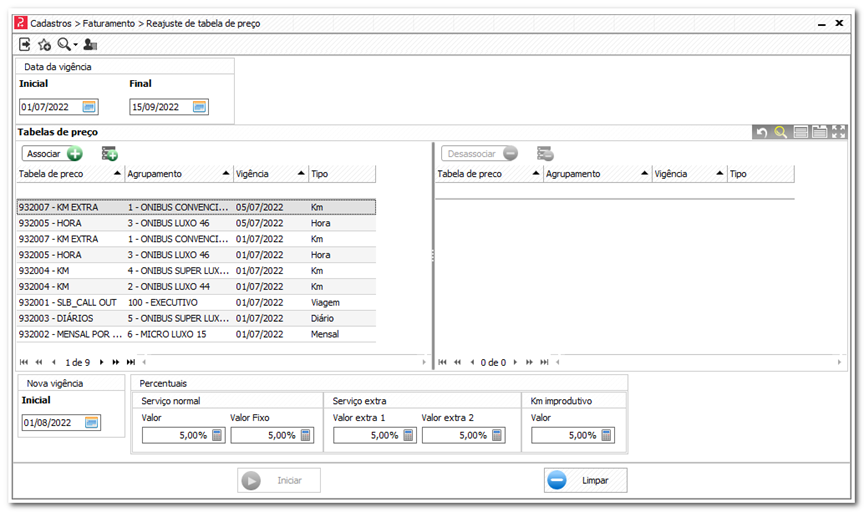This screenshot has height=512, width=864.
Task: Click the Associar button with the green plus
Action: 52,154
